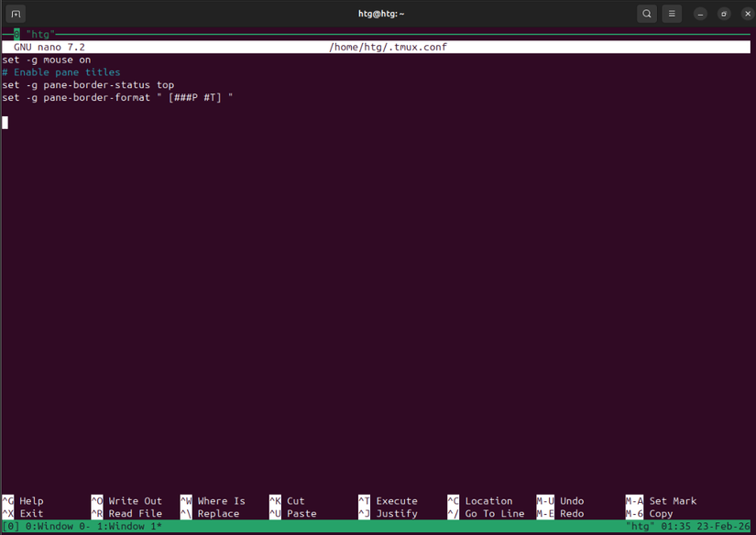The height and width of the screenshot is (535, 756).
Task: Select the Paste shortcut
Action: click(294, 513)
